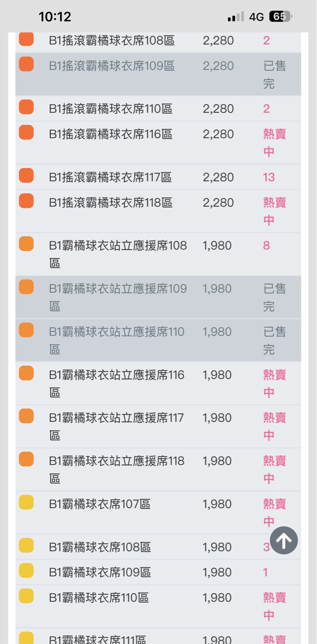This screenshot has height=644, width=317.
Task: Tap the 10:12 clock in status bar
Action: (x=55, y=17)
